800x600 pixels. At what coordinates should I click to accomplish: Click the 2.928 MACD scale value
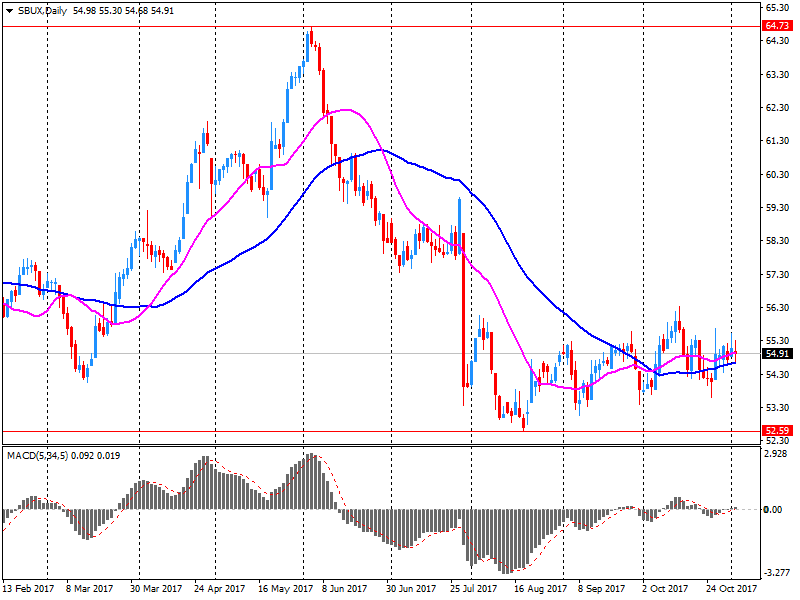click(x=777, y=454)
